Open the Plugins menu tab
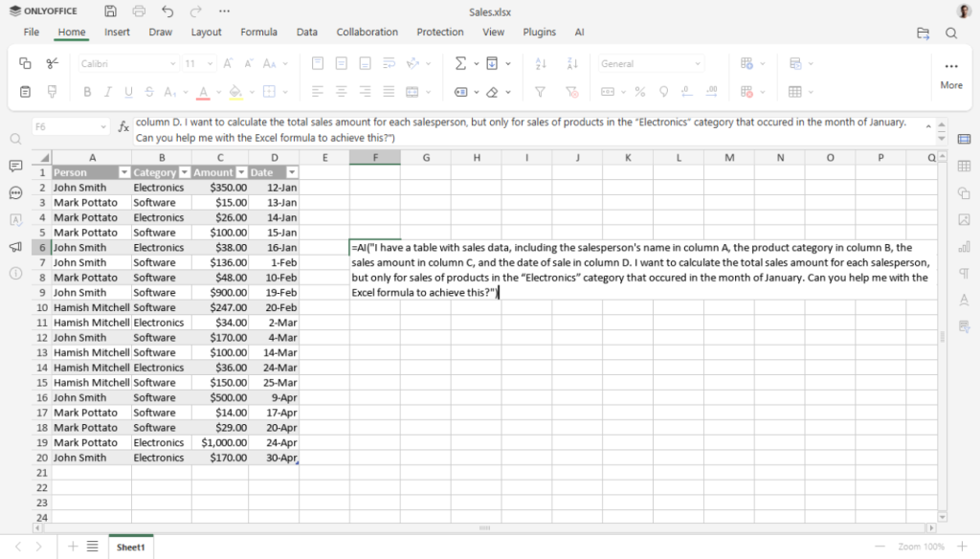Screen dimensions: 980x559 tap(539, 32)
